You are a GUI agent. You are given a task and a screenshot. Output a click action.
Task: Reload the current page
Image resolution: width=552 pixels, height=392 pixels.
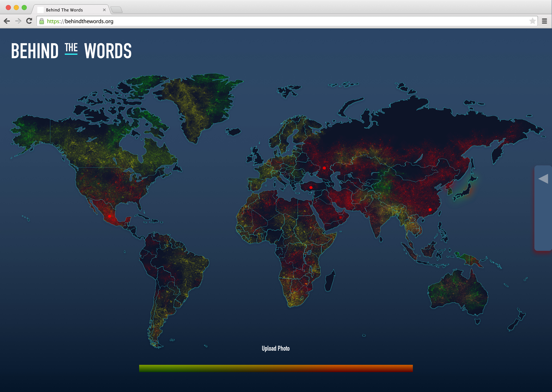[x=29, y=21]
